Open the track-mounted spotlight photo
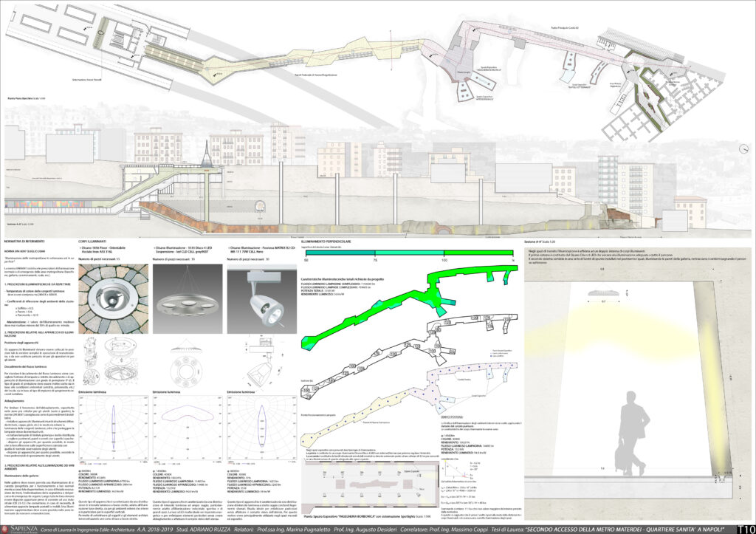Image resolution: width=756 pixels, height=534 pixels. pos(262,299)
